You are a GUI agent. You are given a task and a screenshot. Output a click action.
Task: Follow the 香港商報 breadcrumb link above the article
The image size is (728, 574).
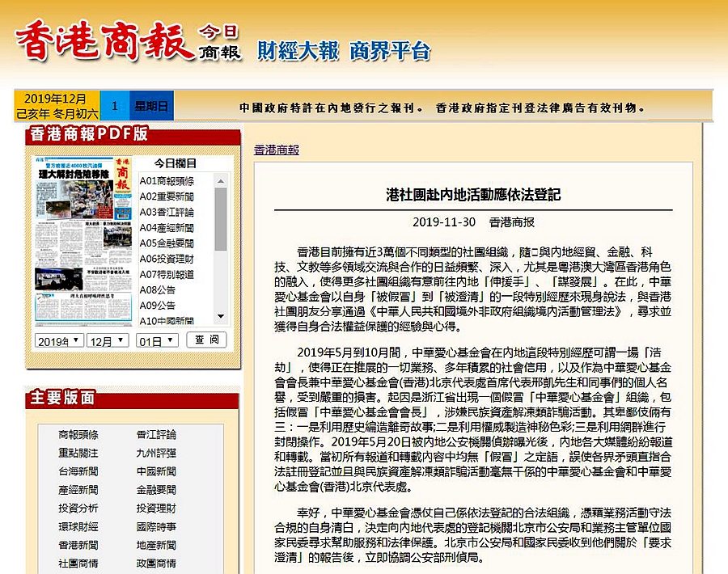pos(277,150)
